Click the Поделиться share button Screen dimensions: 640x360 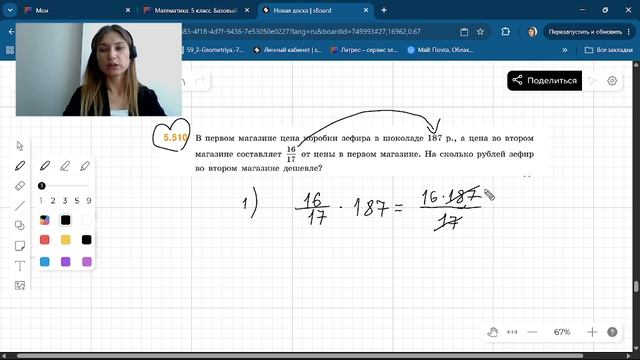[544, 80]
